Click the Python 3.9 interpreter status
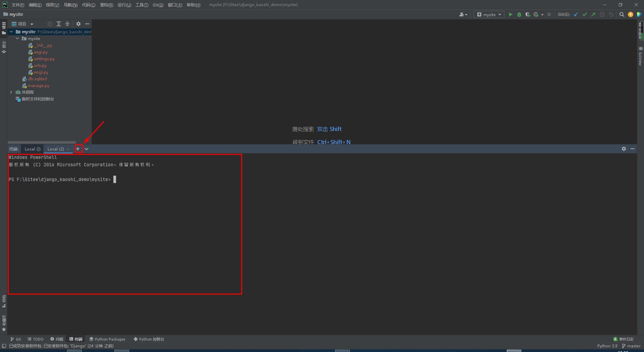 click(607, 346)
